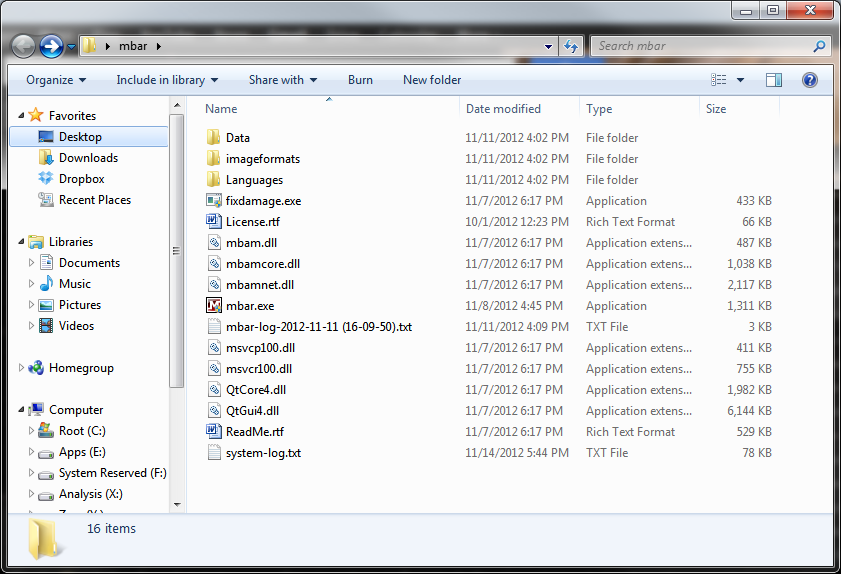Toggle the preview pane icon
The width and height of the screenshot is (841, 574).
click(x=774, y=80)
